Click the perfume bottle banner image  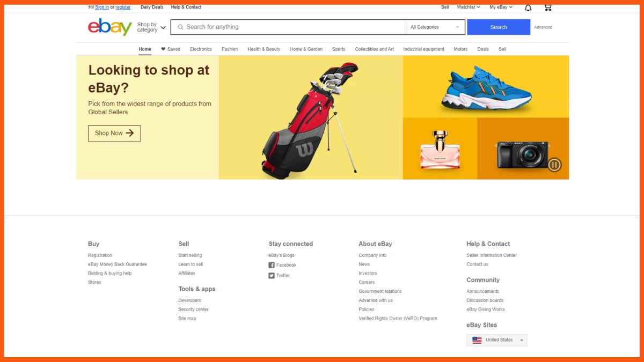click(440, 149)
